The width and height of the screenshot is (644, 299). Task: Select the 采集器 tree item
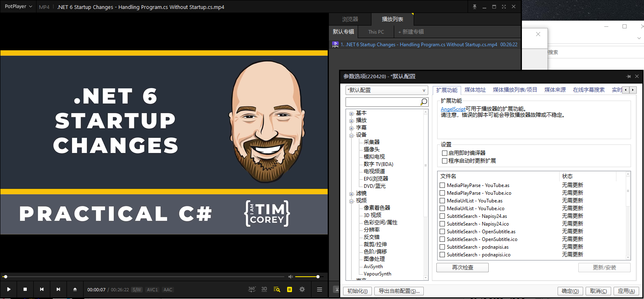coord(371,142)
